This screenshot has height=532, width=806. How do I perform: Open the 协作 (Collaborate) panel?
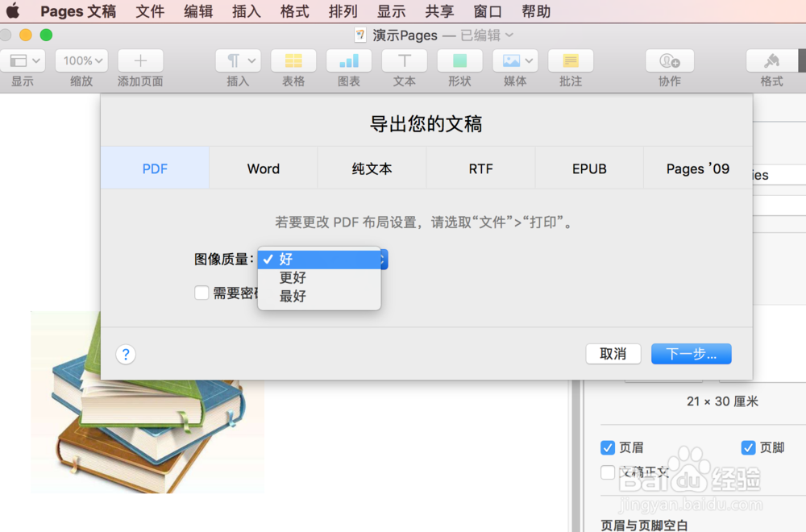tap(669, 60)
